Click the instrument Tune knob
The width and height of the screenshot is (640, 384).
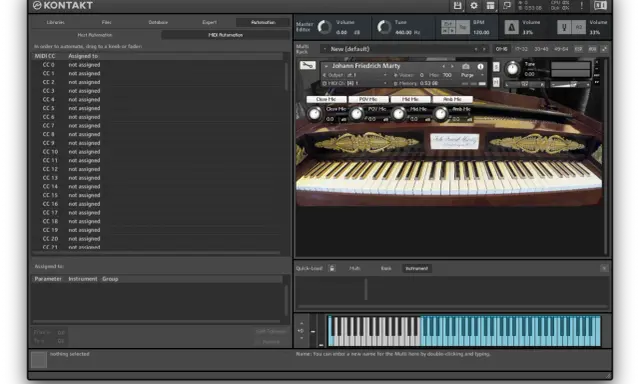[512, 69]
